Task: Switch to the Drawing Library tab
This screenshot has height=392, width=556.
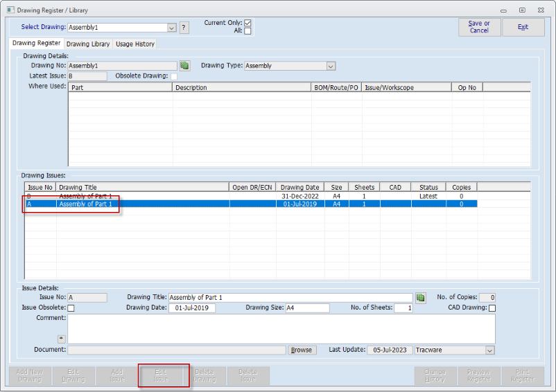Action: coord(88,44)
